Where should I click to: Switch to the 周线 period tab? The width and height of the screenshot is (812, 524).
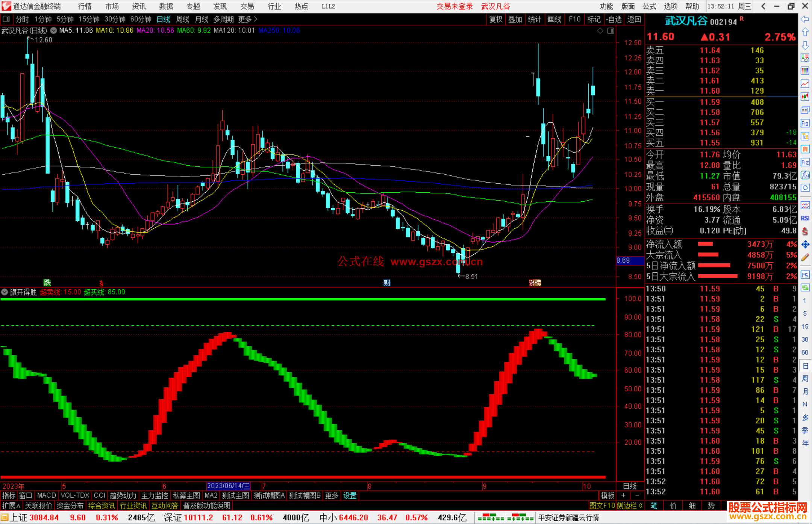pos(183,19)
